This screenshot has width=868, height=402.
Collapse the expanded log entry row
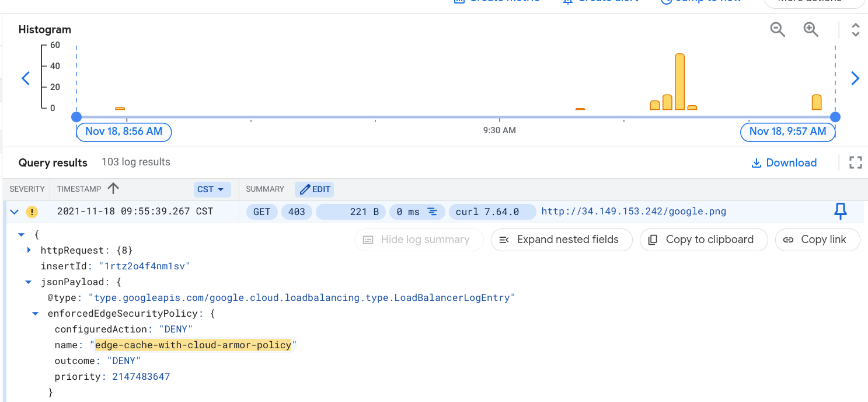[15, 212]
